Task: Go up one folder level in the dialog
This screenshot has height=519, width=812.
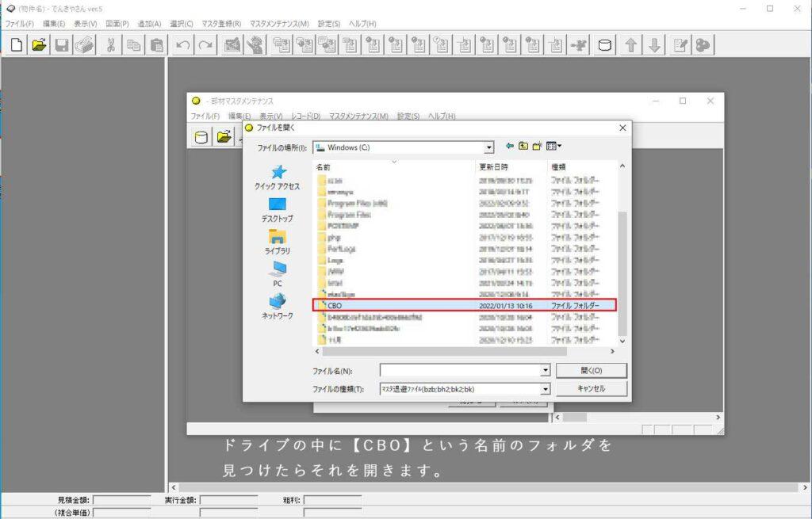Action: [x=524, y=146]
